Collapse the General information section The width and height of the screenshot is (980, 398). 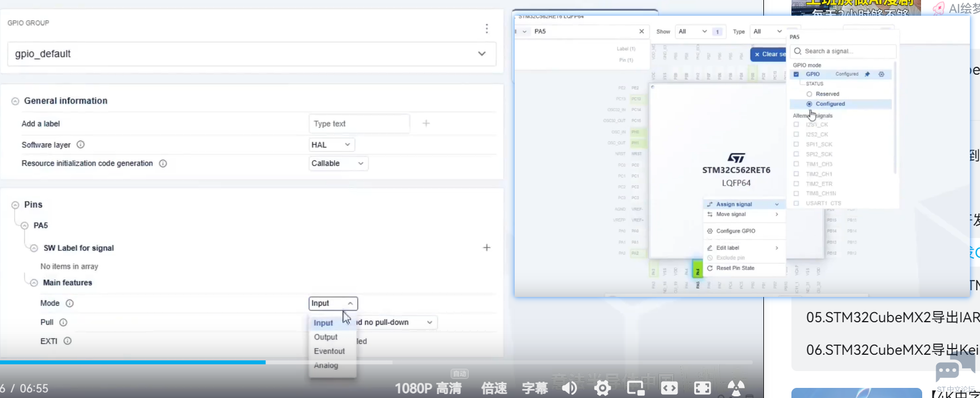15,101
